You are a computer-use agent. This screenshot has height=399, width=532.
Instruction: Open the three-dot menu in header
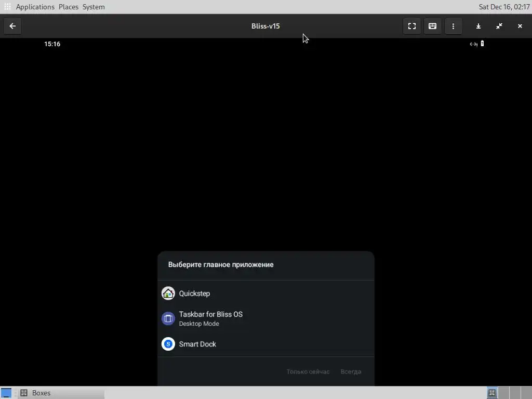point(453,26)
